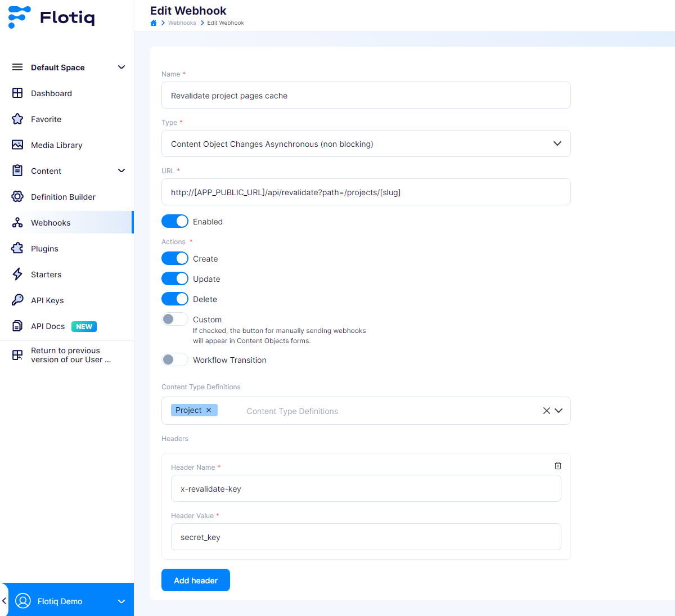Expand the Content menu chevron
Screen dimensions: 675x616
point(121,170)
